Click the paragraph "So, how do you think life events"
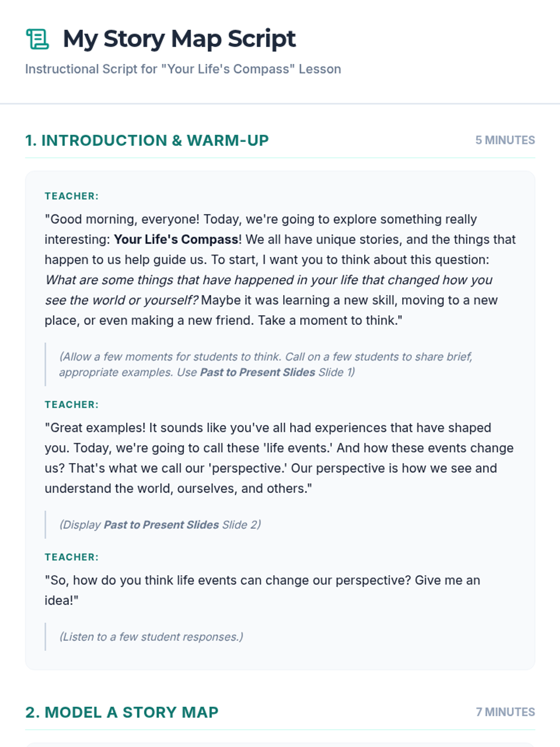This screenshot has width=560, height=747. (262, 580)
